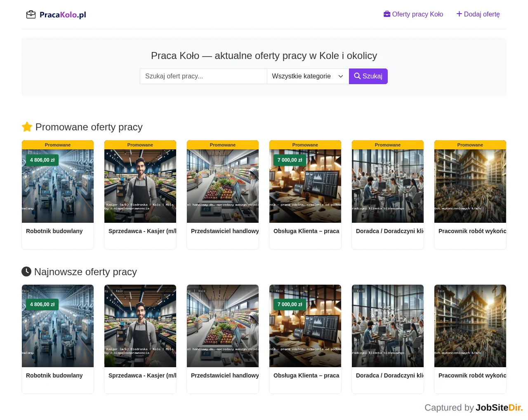Click Promowane label above Sprzedawca - Kasjer card
Image resolution: width=528 pixels, height=420 pixels.
[x=140, y=145]
